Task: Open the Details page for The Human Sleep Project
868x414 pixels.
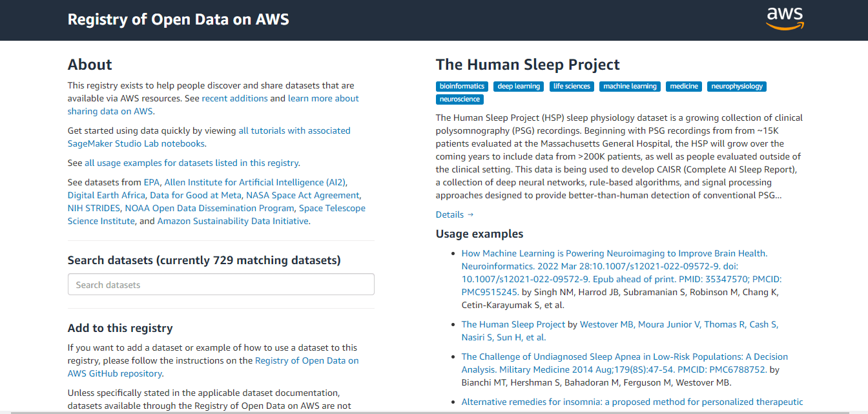Action: pos(451,214)
